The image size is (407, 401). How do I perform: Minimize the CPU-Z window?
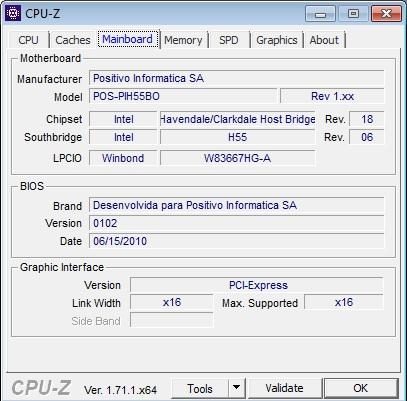[320, 14]
